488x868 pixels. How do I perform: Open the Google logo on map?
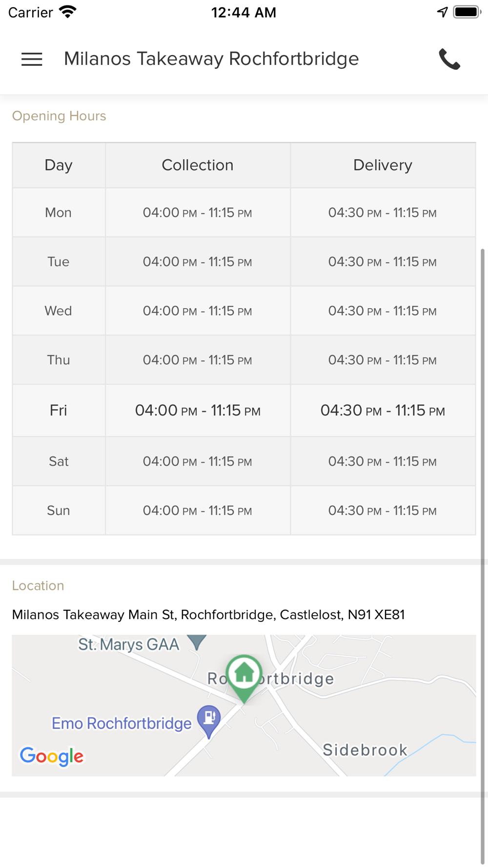52,757
